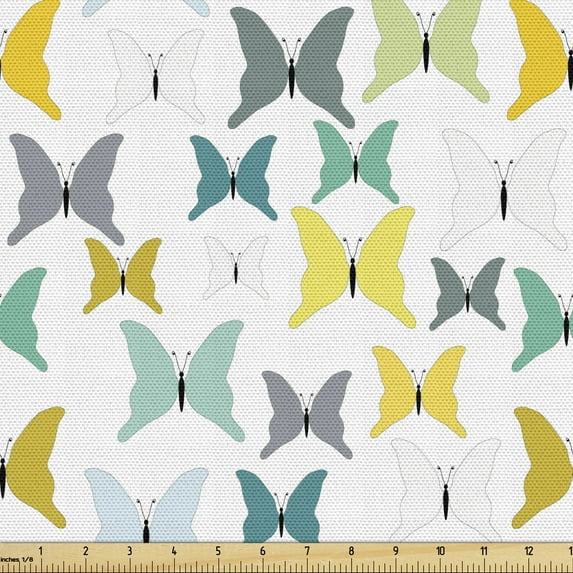The image size is (573, 573).
Task: Click the number 10 on the ruler
Action: (440, 551)
